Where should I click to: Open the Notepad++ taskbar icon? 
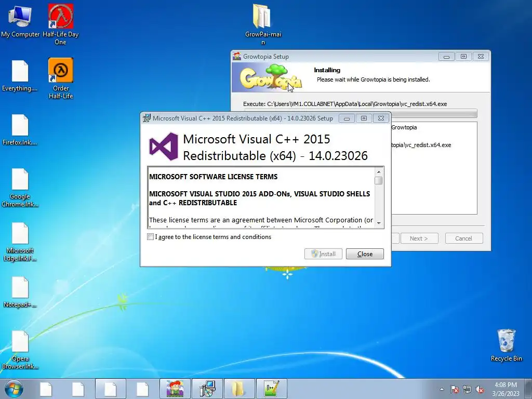pos(272,389)
